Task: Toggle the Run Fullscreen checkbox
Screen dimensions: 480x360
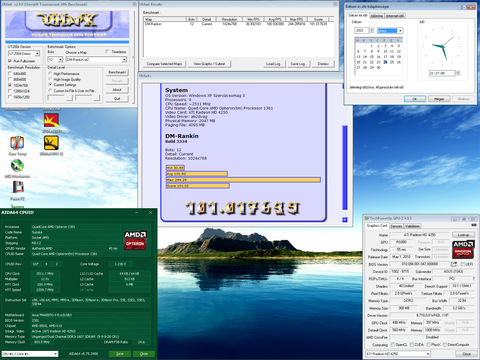Action: pyautogui.click(x=10, y=61)
